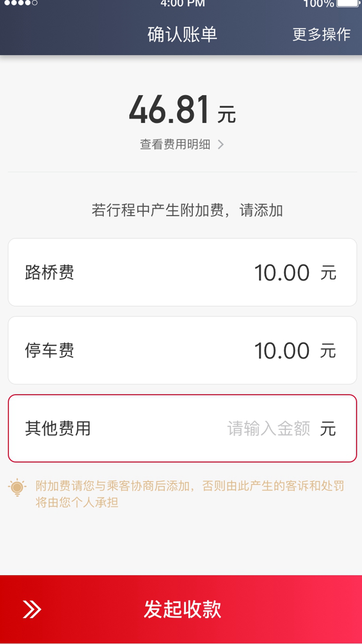Select the 其他费用 label

[x=58, y=429]
